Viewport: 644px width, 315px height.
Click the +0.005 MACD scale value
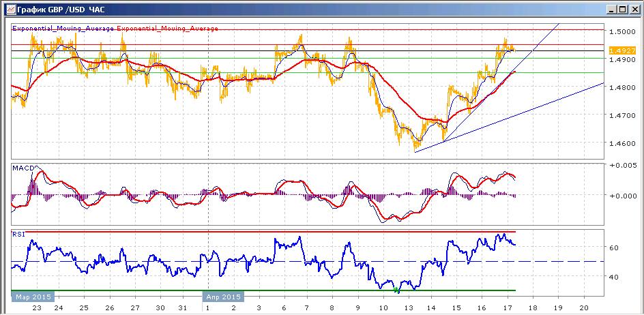point(621,166)
